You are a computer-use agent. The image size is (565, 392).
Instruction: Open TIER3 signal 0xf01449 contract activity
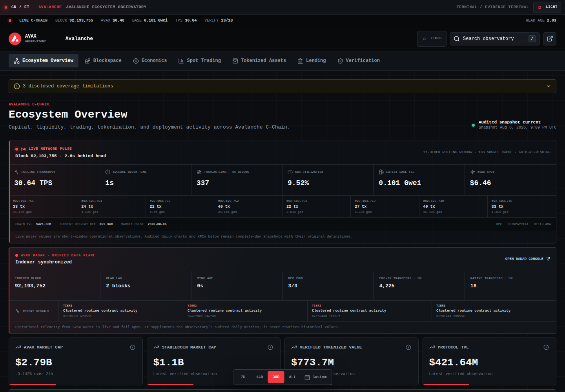(x=494, y=311)
